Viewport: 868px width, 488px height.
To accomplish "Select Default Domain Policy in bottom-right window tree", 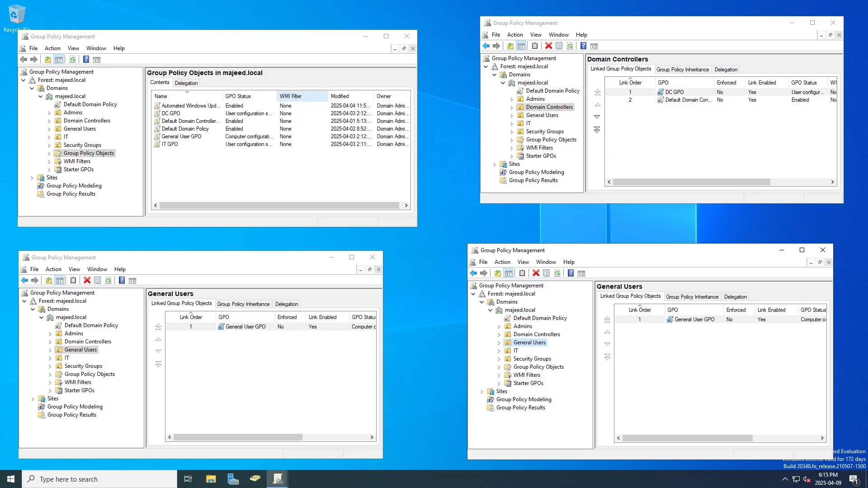I will pyautogui.click(x=540, y=318).
